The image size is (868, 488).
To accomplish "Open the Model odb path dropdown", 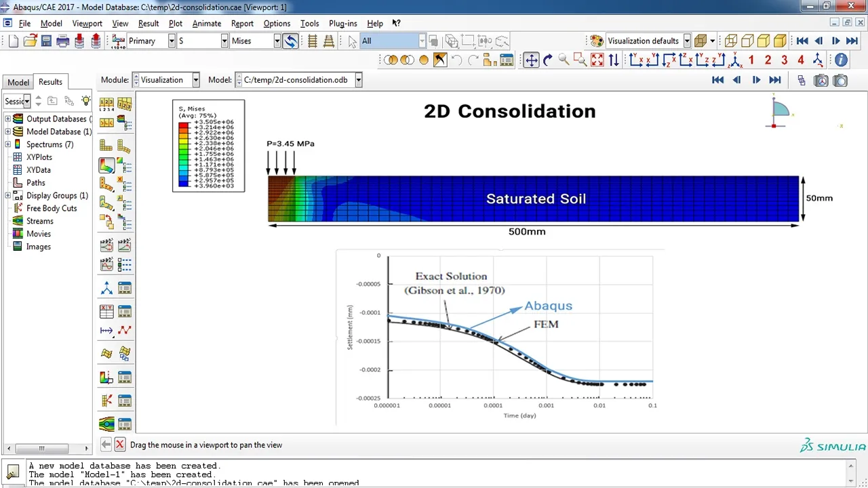I will pyautogui.click(x=358, y=80).
